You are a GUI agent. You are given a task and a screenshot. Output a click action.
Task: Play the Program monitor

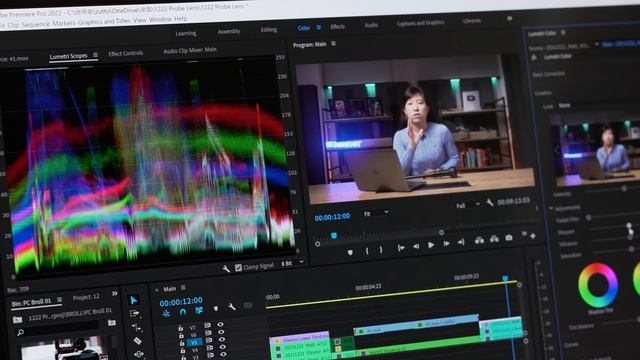(x=431, y=245)
